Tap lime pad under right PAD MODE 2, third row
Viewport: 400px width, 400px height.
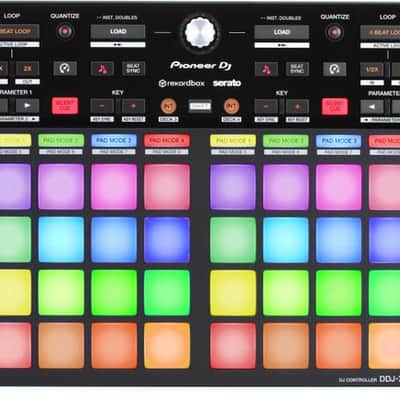[286, 293]
